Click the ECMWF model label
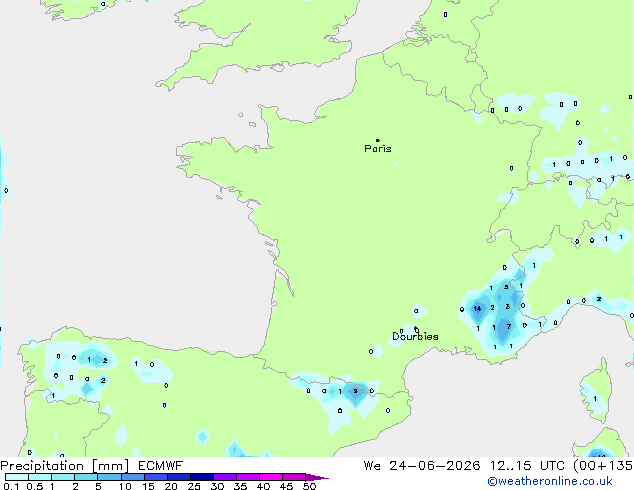Image resolution: width=634 pixels, height=490 pixels. point(161,466)
